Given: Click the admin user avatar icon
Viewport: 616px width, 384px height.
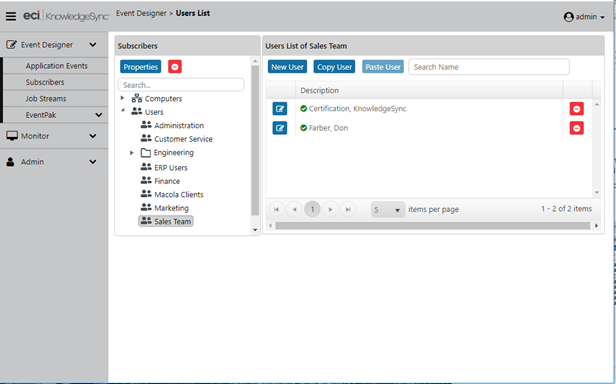Looking at the screenshot, I should (568, 17).
